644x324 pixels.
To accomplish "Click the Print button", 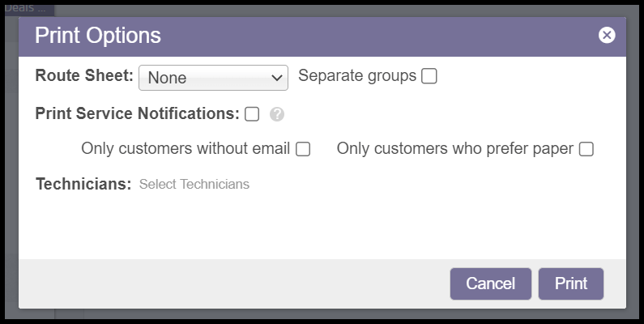I will pyautogui.click(x=570, y=283).
